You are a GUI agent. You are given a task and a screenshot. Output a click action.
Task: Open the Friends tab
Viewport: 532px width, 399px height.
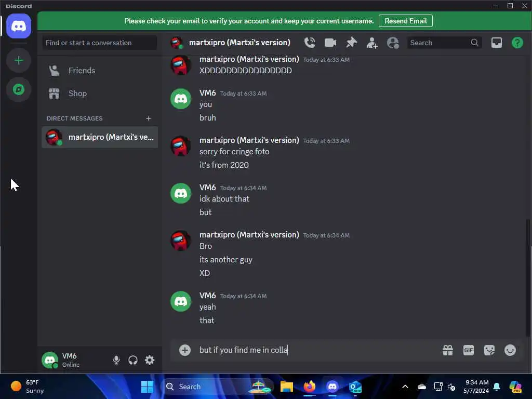100,71
